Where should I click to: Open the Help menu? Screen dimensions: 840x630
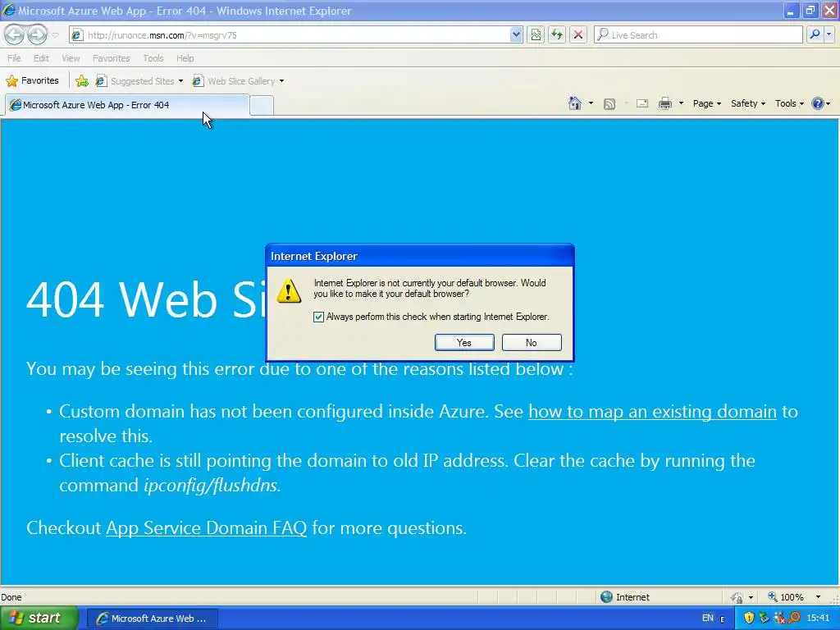pyautogui.click(x=185, y=58)
